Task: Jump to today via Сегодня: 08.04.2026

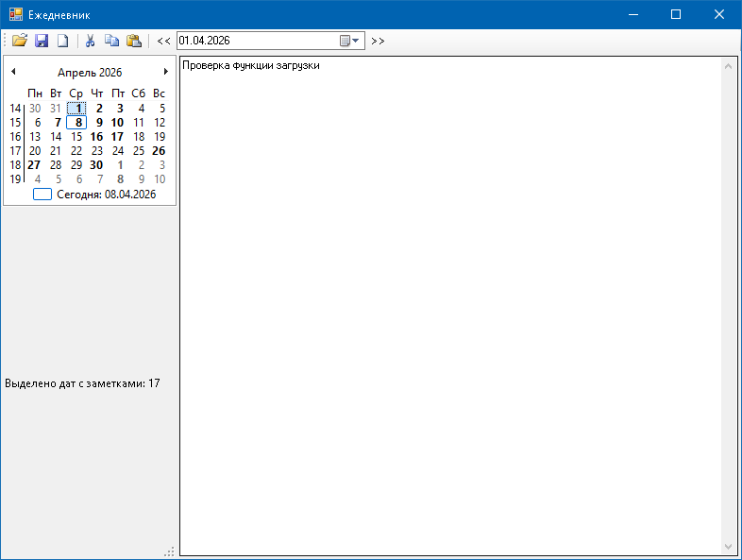Action: click(94, 195)
